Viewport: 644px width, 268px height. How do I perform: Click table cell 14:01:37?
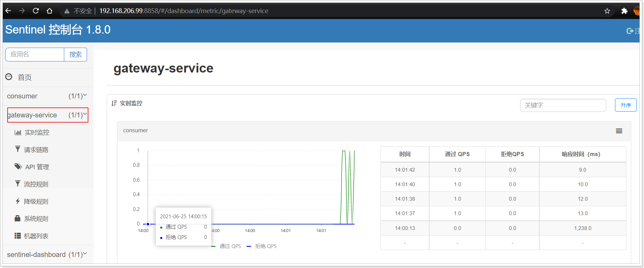[x=405, y=213]
